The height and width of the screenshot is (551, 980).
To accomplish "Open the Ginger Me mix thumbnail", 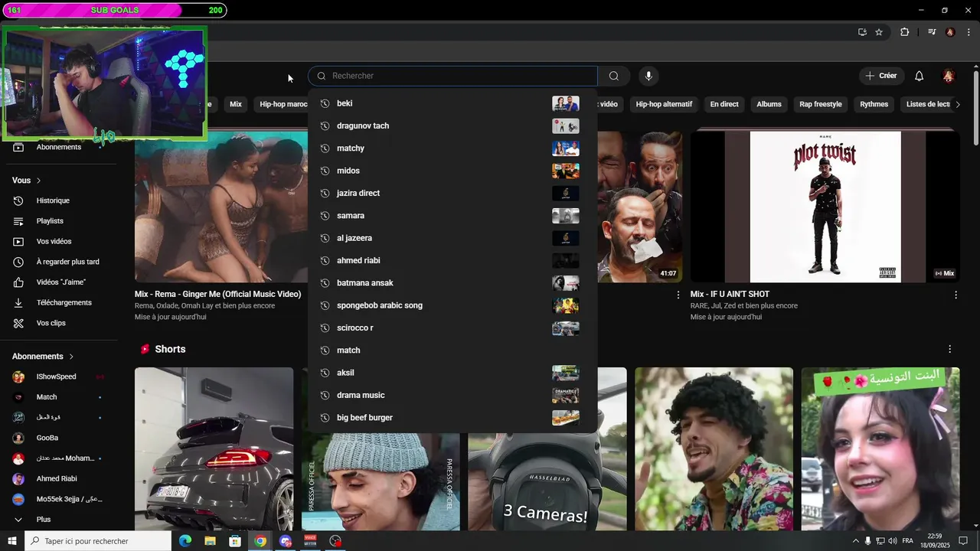I will [x=221, y=207].
